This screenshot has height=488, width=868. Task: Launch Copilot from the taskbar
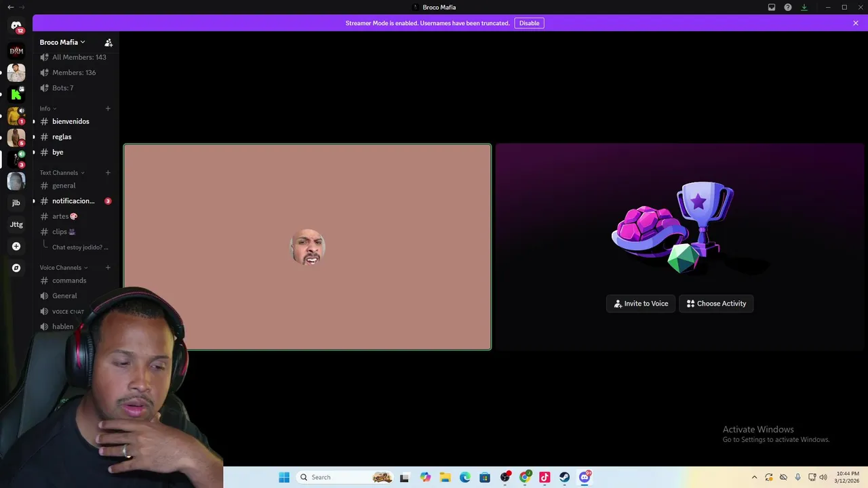coord(425,477)
